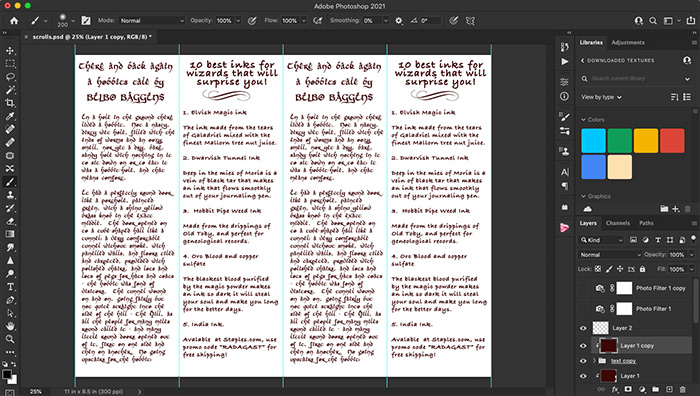Add layer style with the fx icon

tap(615, 390)
